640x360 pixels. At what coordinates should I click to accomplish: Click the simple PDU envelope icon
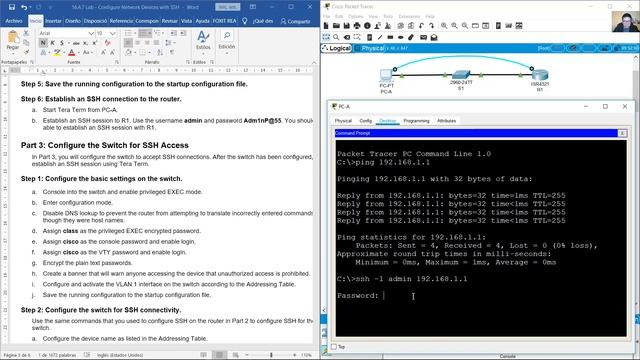click(x=423, y=37)
